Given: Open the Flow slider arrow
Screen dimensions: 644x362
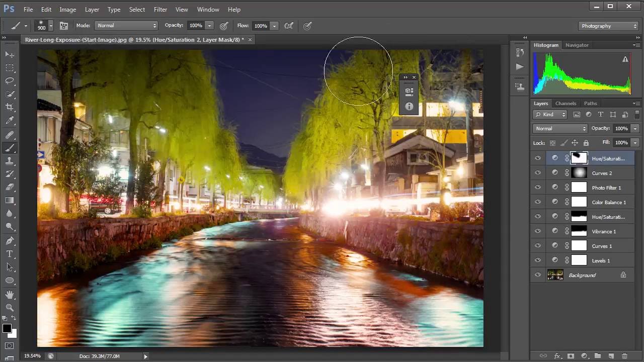Looking at the screenshot, I should coord(274,26).
